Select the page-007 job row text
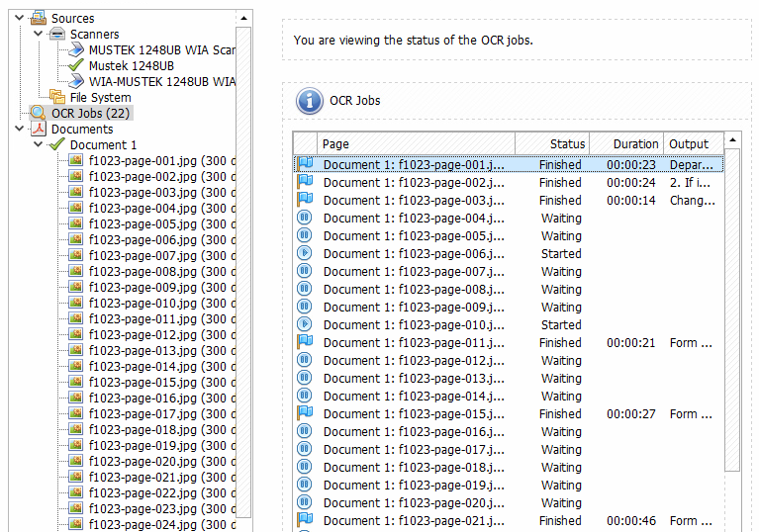This screenshot has height=532, width=759. [414, 271]
